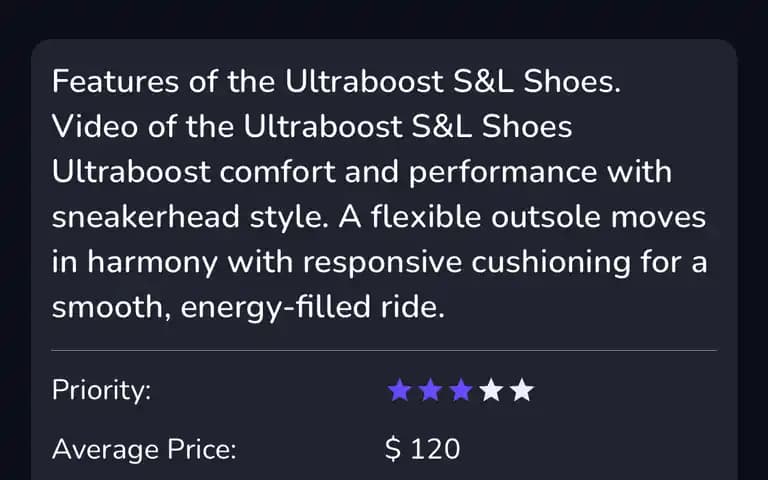Set priority to one star

coord(399,390)
